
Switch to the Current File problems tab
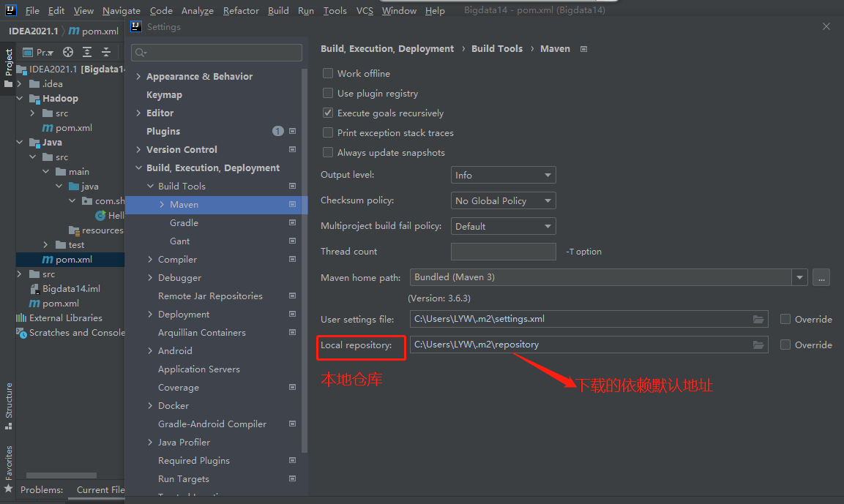coord(100,489)
